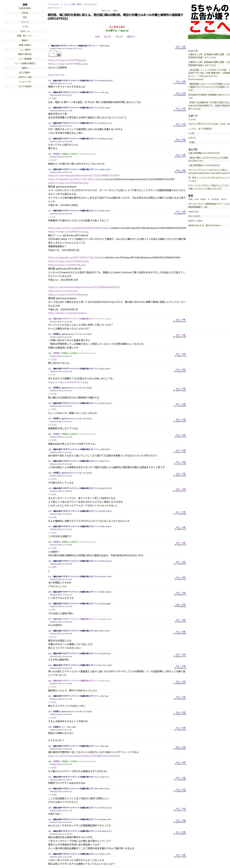Click 垢版 link on post 210
230x868 pixels.
pyautogui.click(x=177, y=82)
